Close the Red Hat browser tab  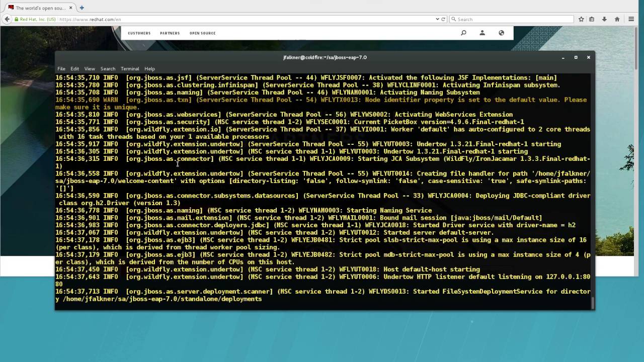72,8
